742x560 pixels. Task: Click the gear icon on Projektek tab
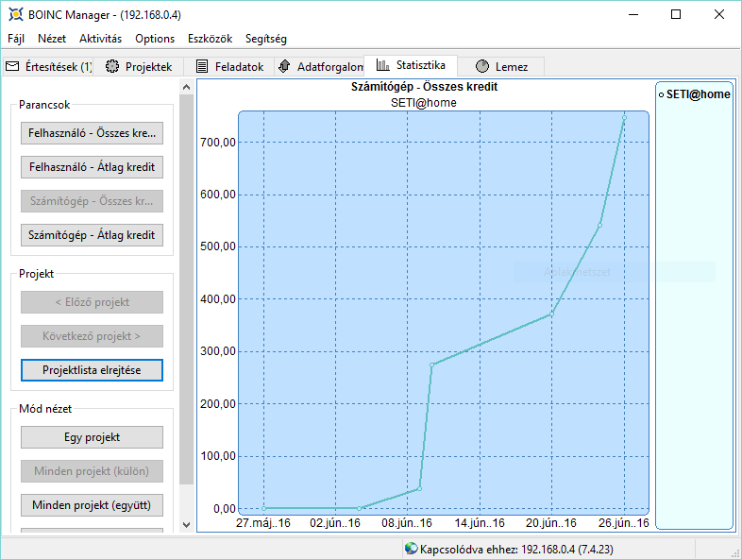(x=112, y=66)
